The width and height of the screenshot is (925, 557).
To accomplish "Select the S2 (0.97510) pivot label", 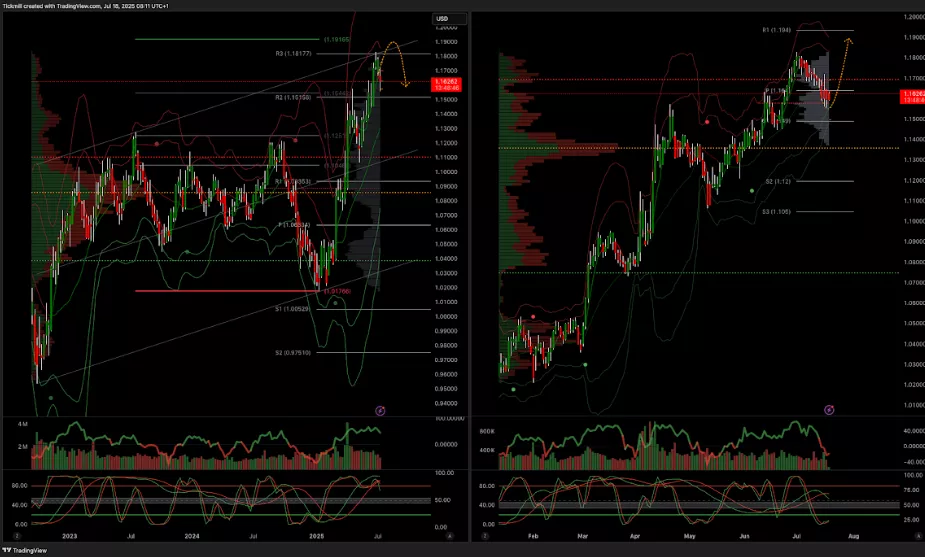I will pyautogui.click(x=294, y=352).
